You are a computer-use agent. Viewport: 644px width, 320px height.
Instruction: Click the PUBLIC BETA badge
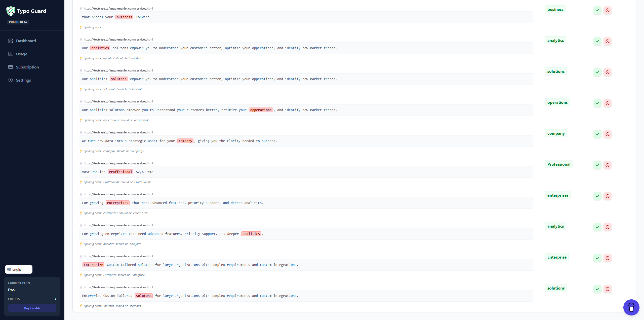(x=18, y=22)
